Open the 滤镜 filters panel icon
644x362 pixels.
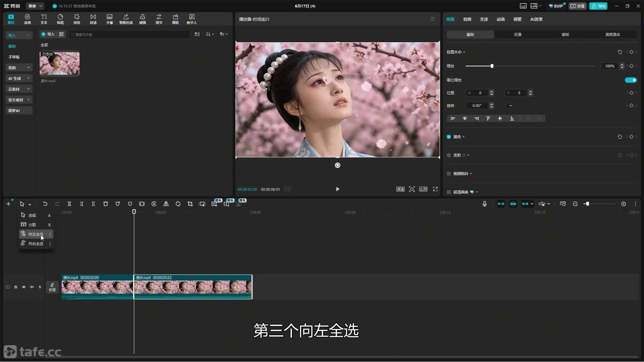143,19
